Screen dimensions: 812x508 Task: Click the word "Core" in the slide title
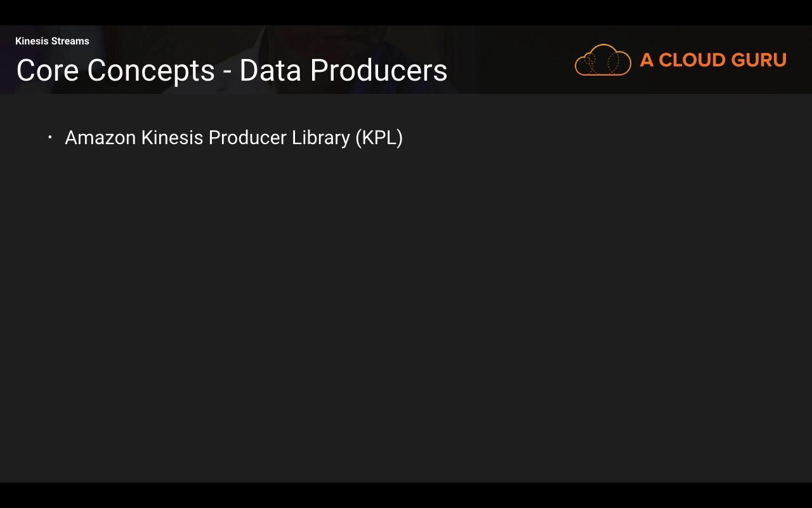pyautogui.click(x=48, y=70)
